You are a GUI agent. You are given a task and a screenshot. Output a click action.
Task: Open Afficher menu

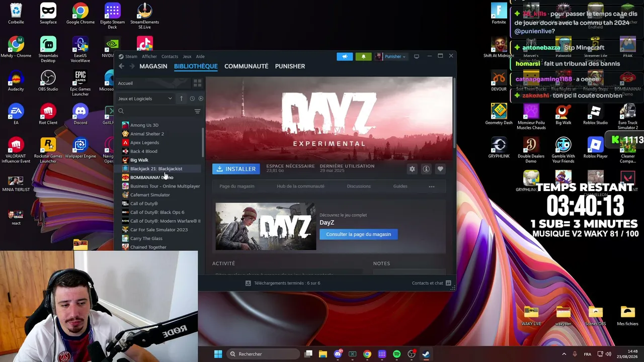pos(149,56)
